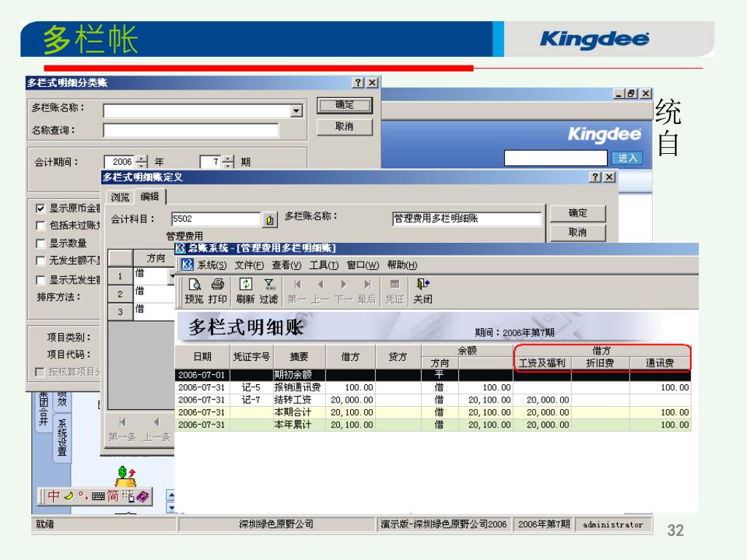Click the 通讯费 column header

[x=659, y=363]
